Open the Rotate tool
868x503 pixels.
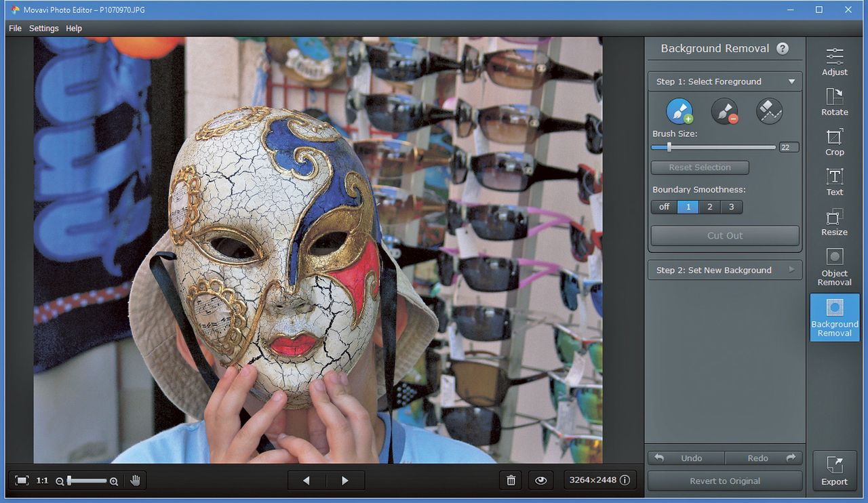pos(835,102)
